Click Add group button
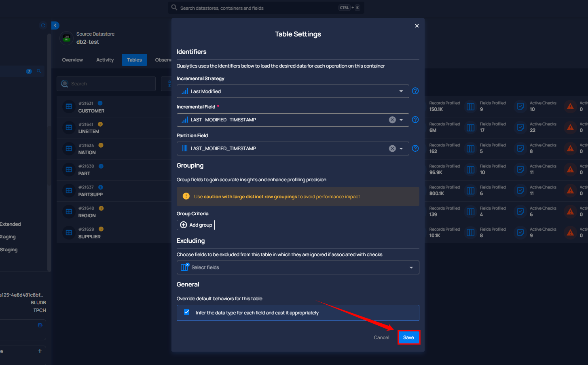 tap(196, 225)
